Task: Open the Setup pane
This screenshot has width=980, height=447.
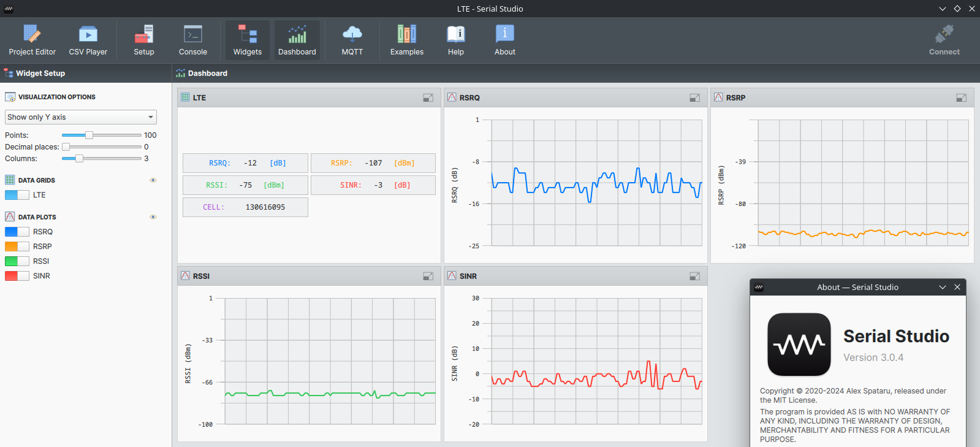Action: [x=144, y=40]
